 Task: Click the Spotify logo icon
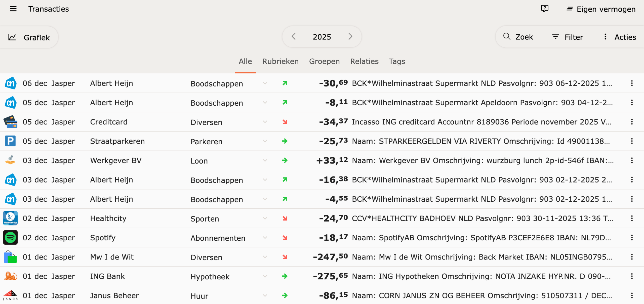(11, 238)
